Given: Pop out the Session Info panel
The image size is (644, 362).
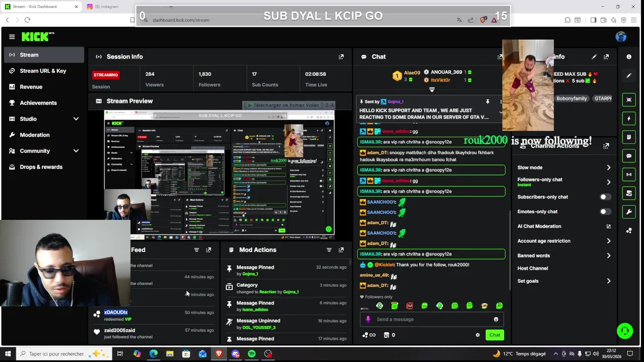Looking at the screenshot, I should [341, 57].
